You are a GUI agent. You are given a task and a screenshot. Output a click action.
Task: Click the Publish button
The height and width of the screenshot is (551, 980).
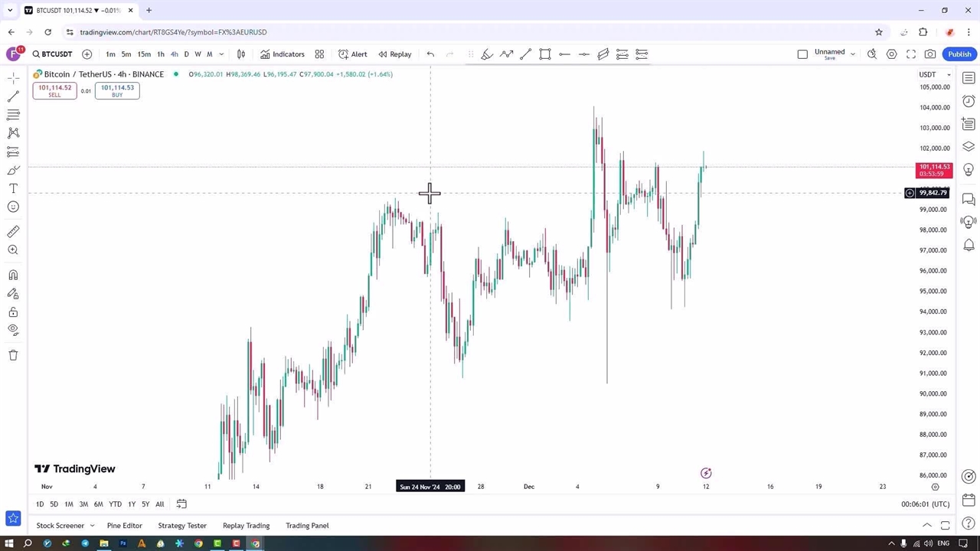pyautogui.click(x=959, y=54)
